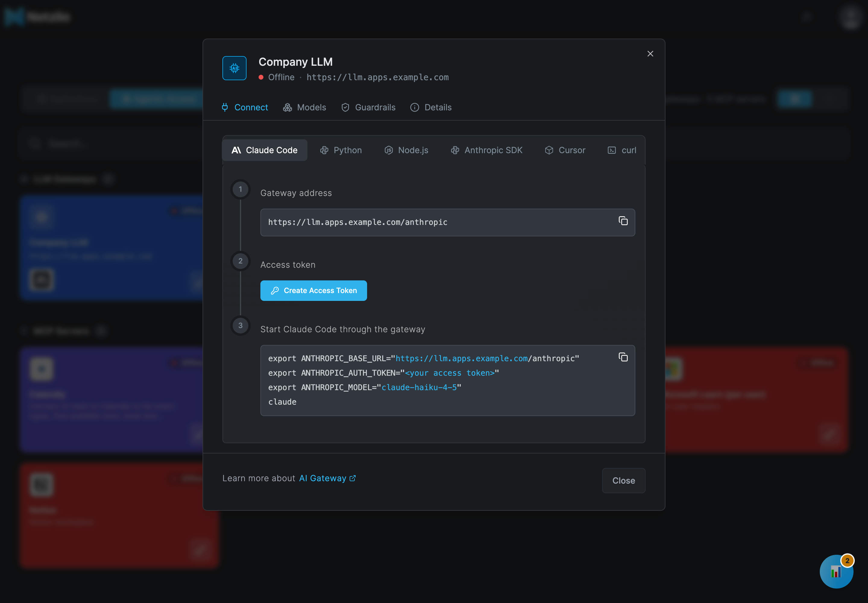The image size is (868, 603).
Task: Open the Guardrails tab
Action: (x=368, y=107)
